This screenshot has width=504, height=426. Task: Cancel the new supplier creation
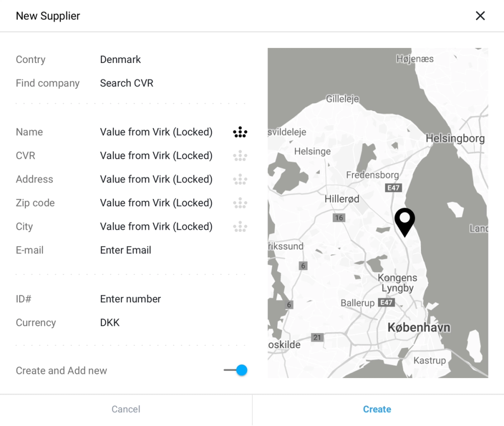(125, 409)
